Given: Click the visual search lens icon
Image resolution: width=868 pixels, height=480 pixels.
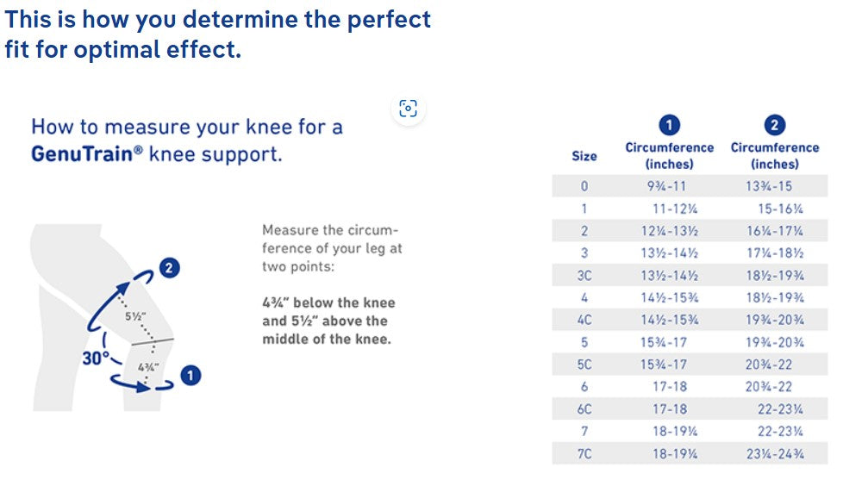Looking at the screenshot, I should 409,109.
